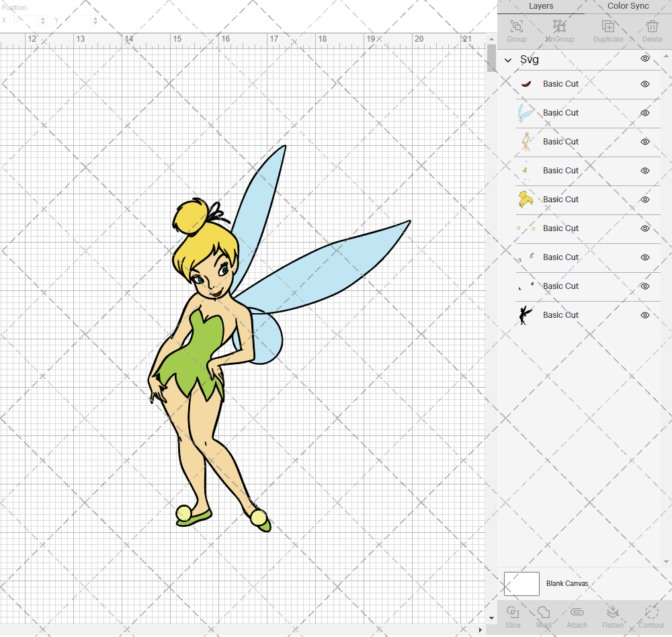Click the Group icon
The height and width of the screenshot is (637, 672).
pos(516,27)
